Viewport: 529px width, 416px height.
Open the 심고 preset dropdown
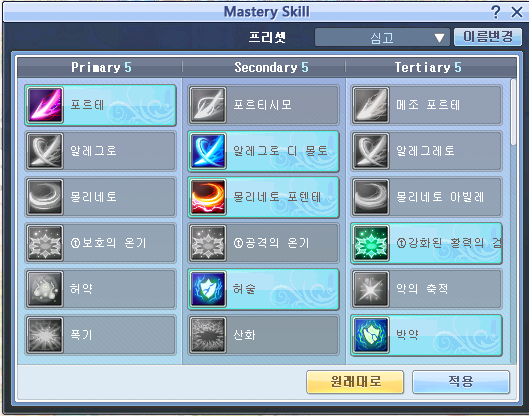pos(382,37)
